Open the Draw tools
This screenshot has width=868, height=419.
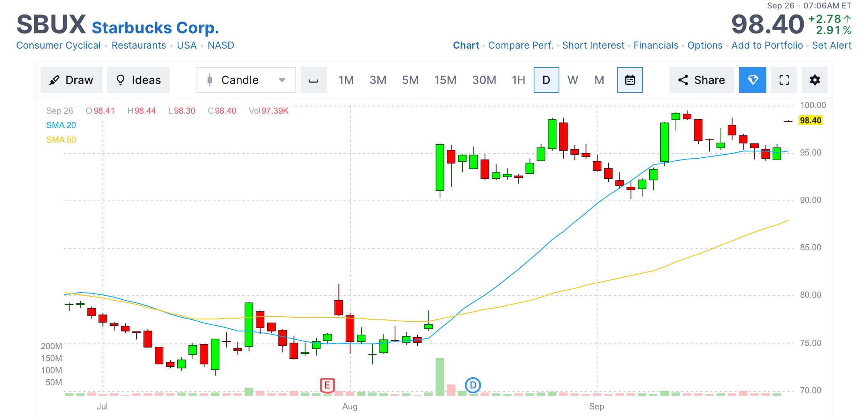[71, 80]
